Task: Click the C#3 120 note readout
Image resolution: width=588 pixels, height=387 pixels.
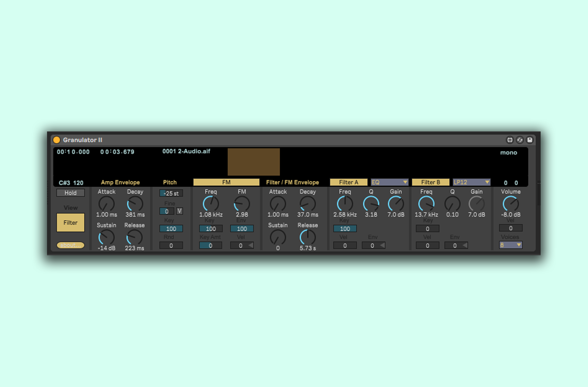Action: point(71,183)
